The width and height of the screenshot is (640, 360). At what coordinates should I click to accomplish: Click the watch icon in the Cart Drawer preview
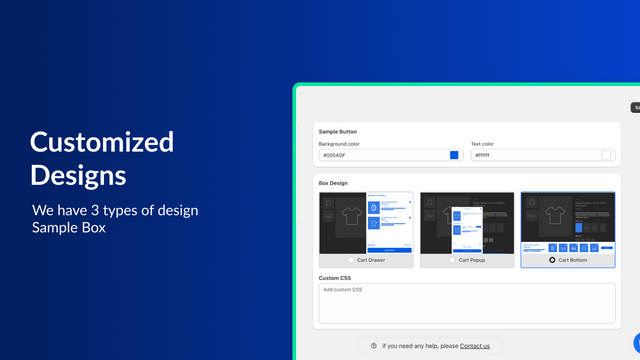[x=373, y=208]
